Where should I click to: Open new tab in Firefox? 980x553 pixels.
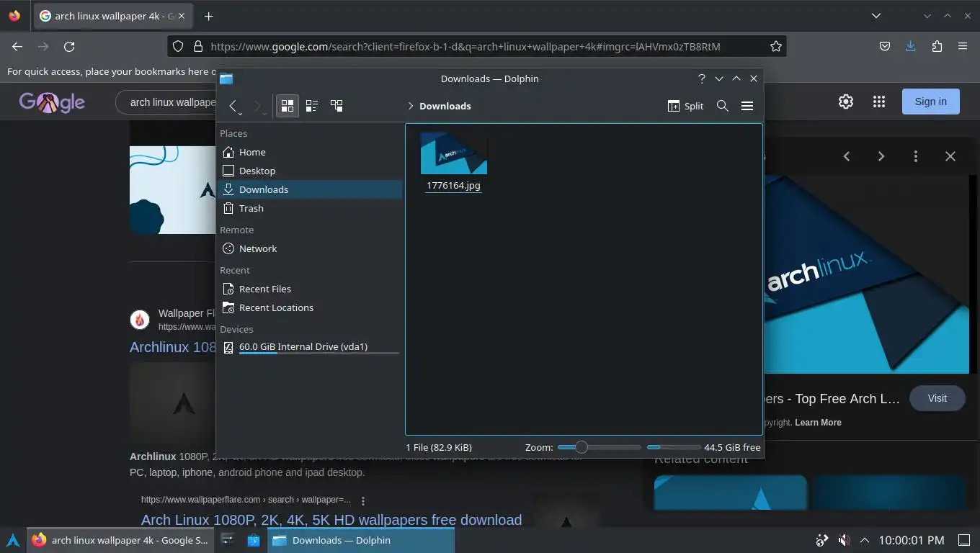(208, 16)
